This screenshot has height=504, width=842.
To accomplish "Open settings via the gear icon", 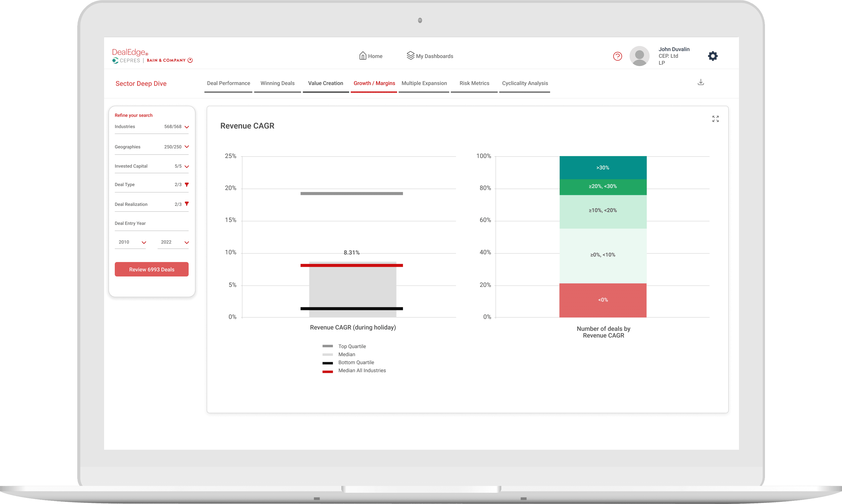I will coord(713,56).
